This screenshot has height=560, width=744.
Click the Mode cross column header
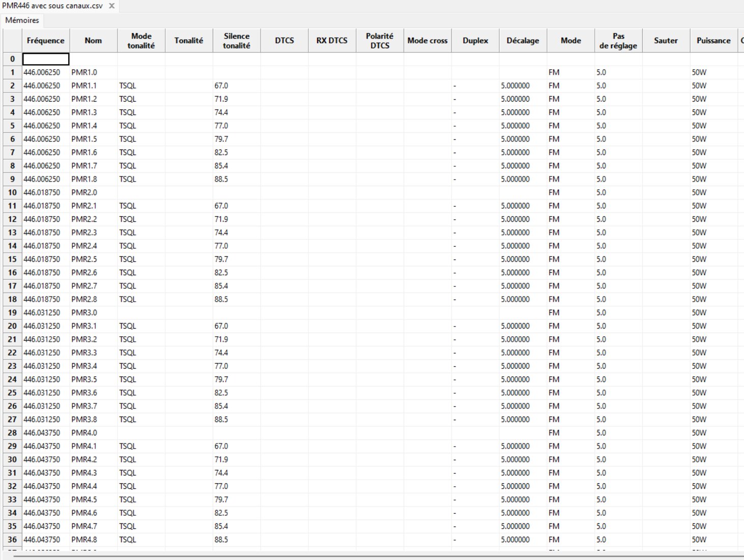point(427,41)
